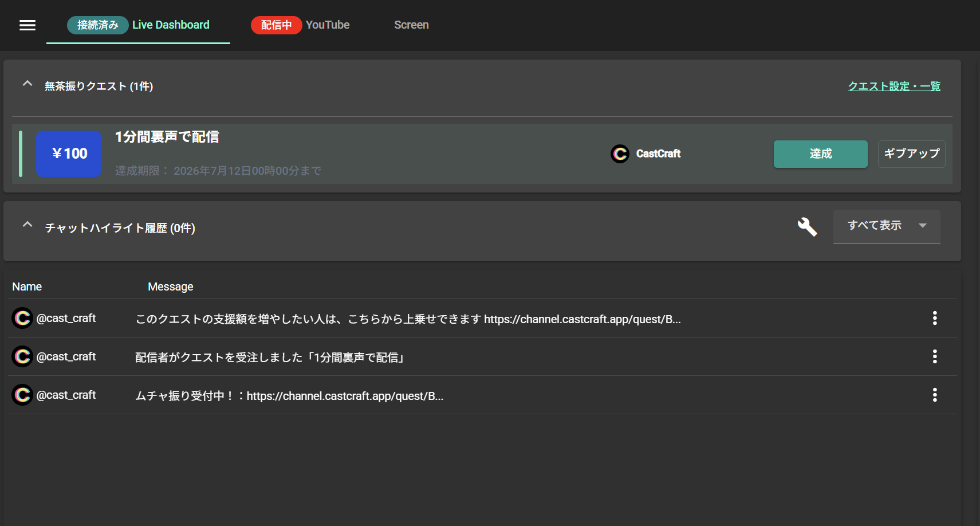Collapse the 無茶振りクエスト section

[x=27, y=84]
